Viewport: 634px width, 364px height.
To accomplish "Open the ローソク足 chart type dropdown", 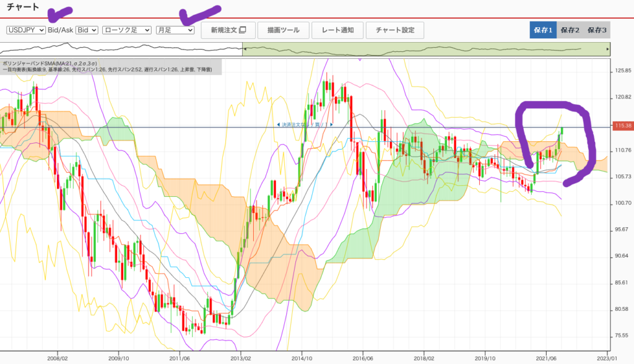I will [x=126, y=30].
